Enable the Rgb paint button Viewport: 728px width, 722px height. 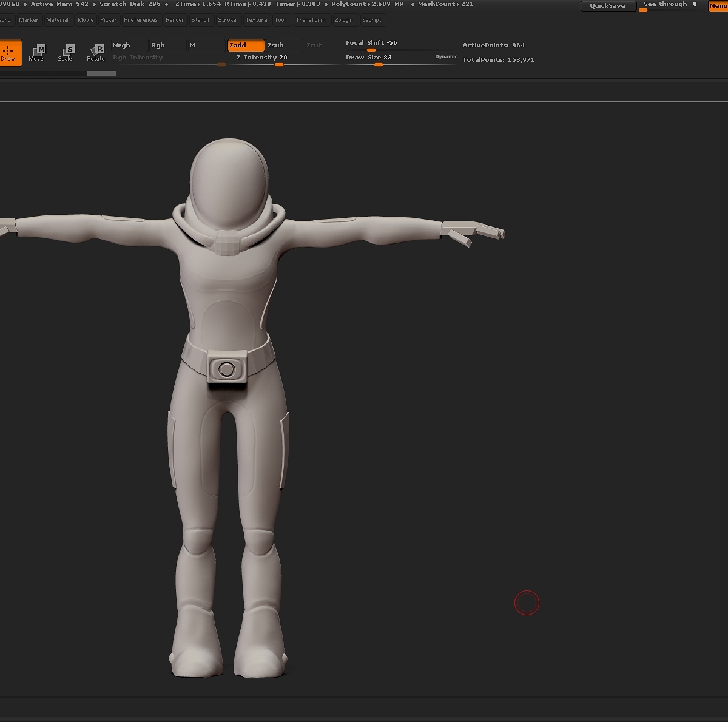(167, 46)
